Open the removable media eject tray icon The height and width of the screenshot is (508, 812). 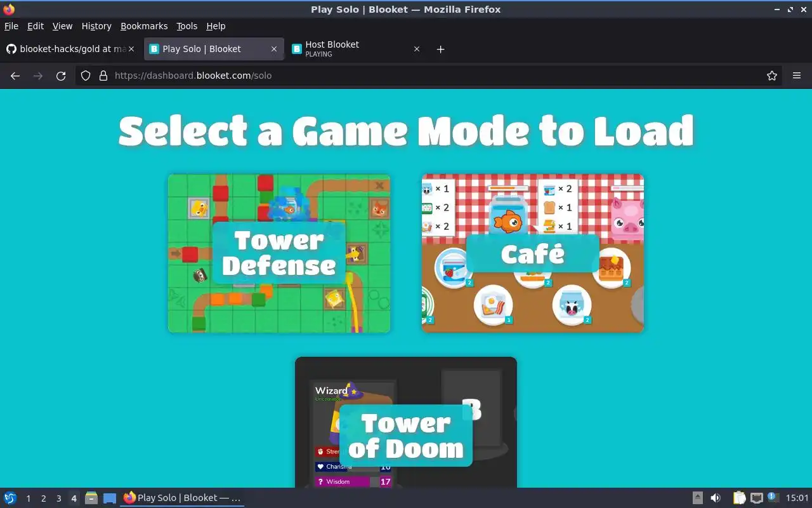[697, 498]
